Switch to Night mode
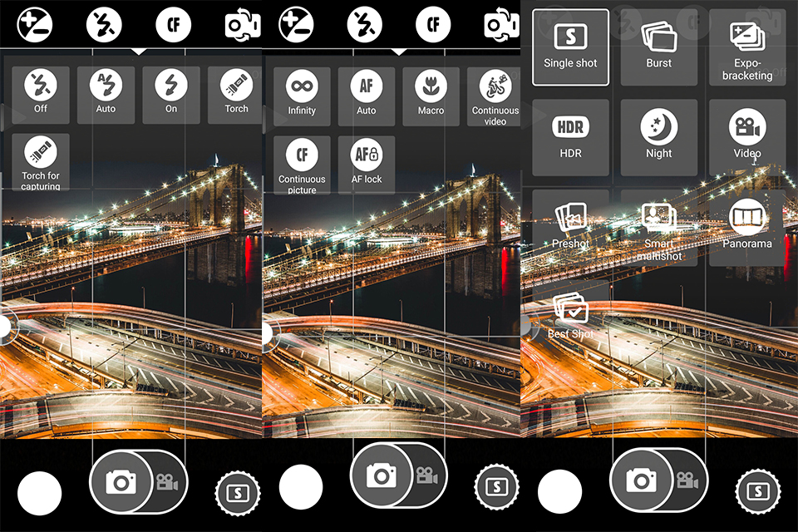The width and height of the screenshot is (798, 532). click(658, 135)
